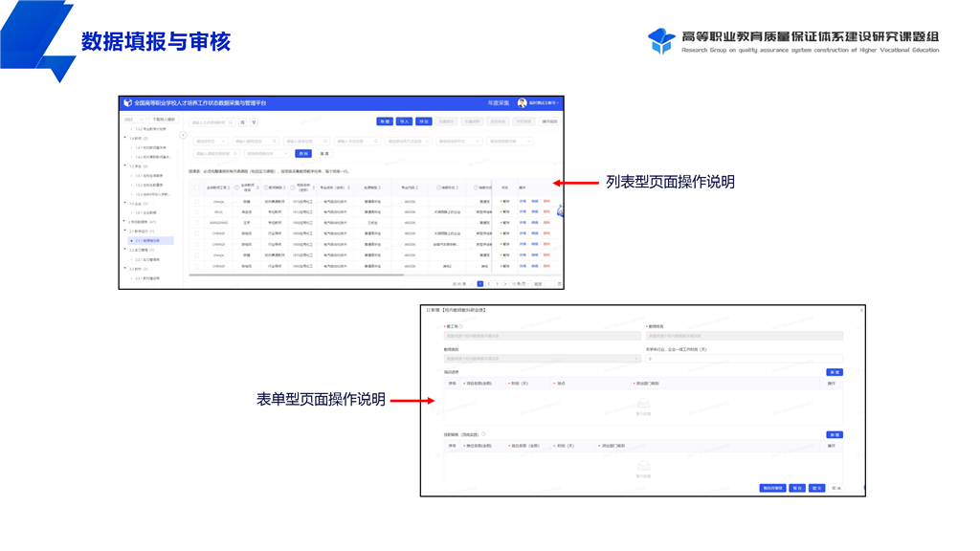Collapse the 2.3 教材 tree node arrow
Viewport: 980px width, 551px height.
point(125,269)
